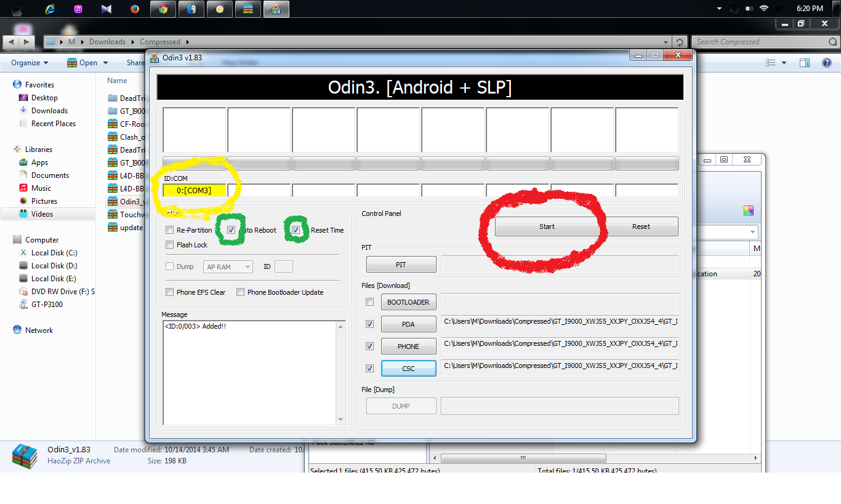Viewport: 841px width, 504px height.
Task: Click the M breadcrumb segment
Action: pyautogui.click(x=72, y=42)
